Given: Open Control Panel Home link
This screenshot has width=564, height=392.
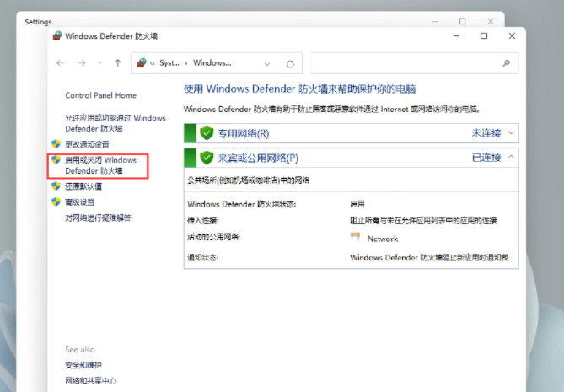Looking at the screenshot, I should [100, 95].
